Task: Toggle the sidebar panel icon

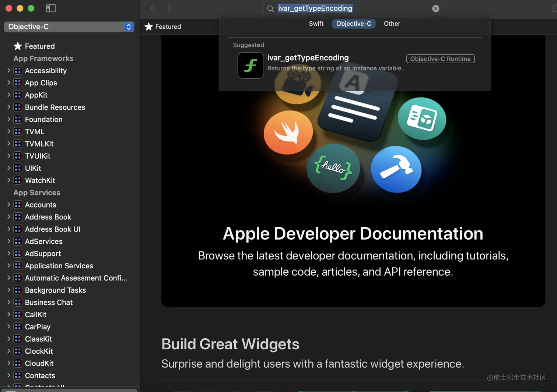Action: tap(51, 8)
